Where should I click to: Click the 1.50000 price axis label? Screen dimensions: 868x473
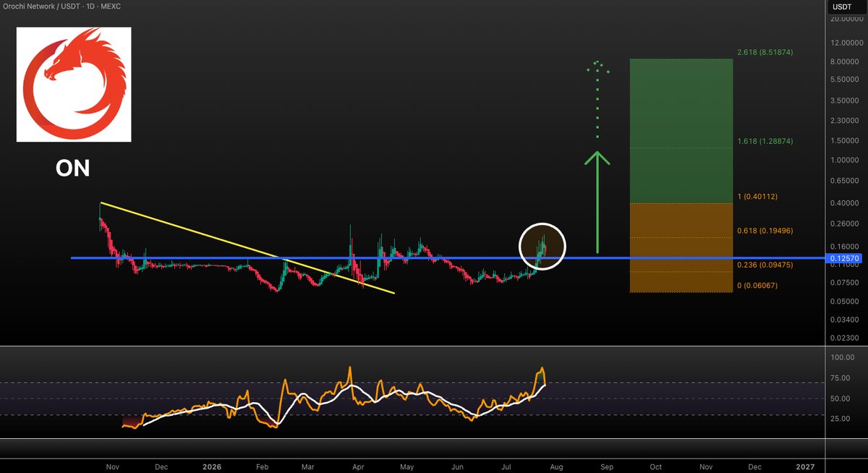point(844,140)
